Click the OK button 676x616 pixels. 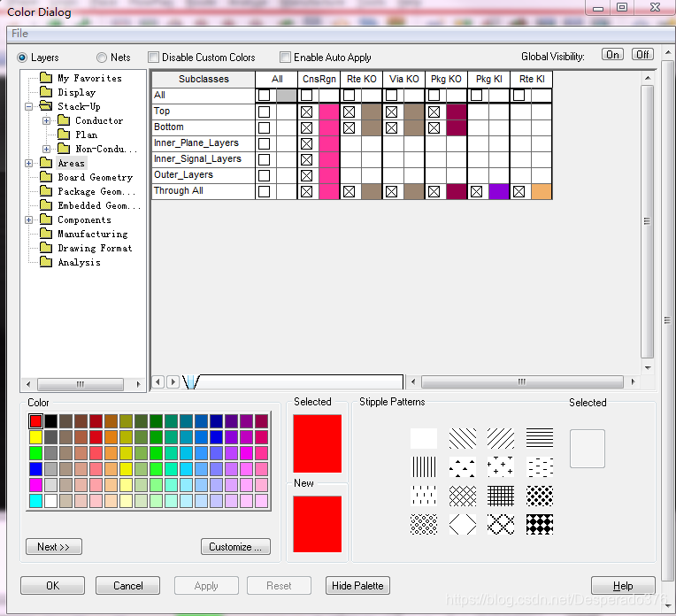coord(52,585)
